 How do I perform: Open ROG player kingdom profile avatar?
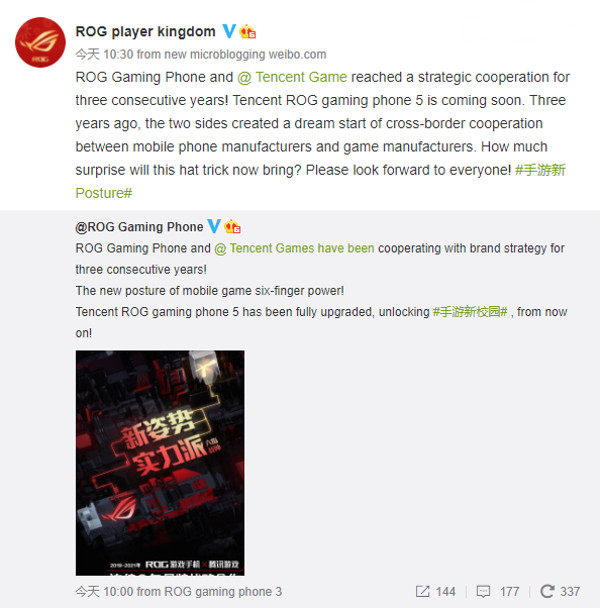pos(40,42)
